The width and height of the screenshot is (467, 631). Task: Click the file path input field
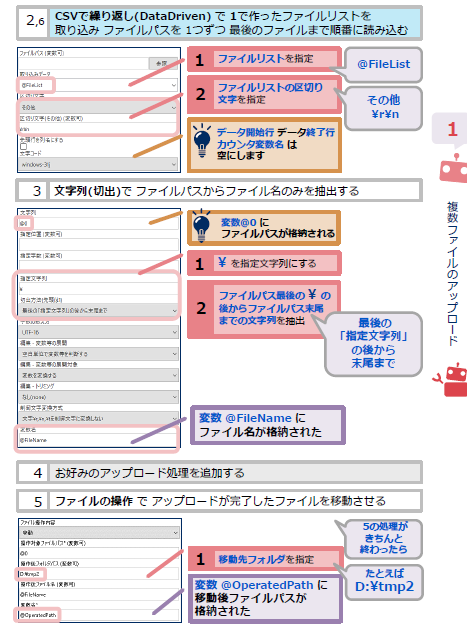(x=84, y=63)
